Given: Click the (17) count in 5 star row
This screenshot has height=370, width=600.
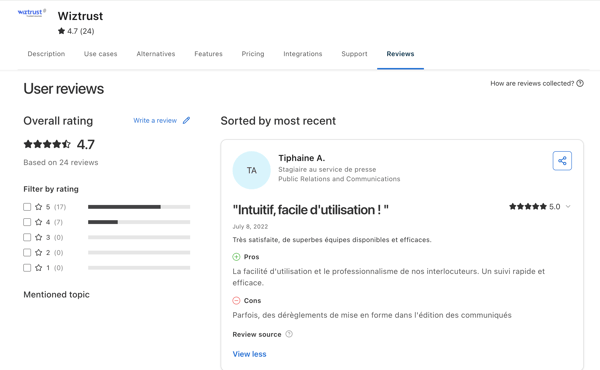Looking at the screenshot, I should point(60,207).
